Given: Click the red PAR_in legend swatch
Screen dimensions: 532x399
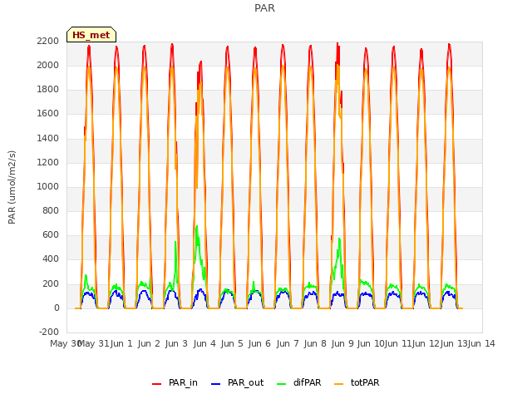Looking at the screenshot, I should [x=156, y=384].
